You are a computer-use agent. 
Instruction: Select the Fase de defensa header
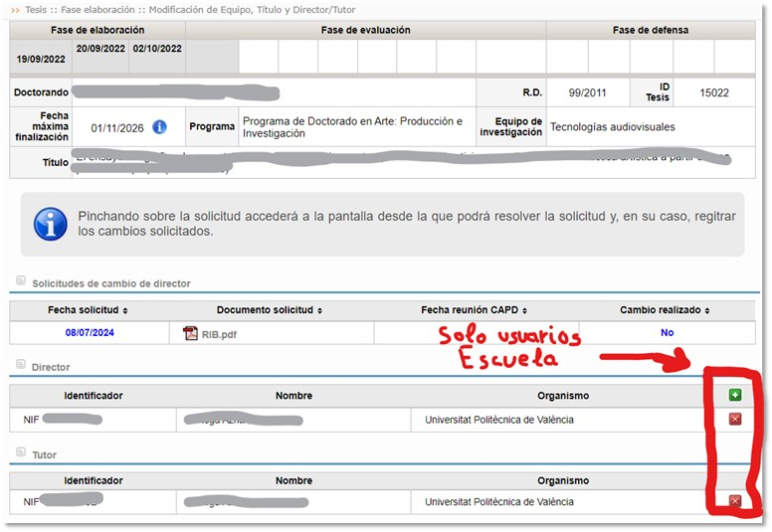tap(651, 30)
